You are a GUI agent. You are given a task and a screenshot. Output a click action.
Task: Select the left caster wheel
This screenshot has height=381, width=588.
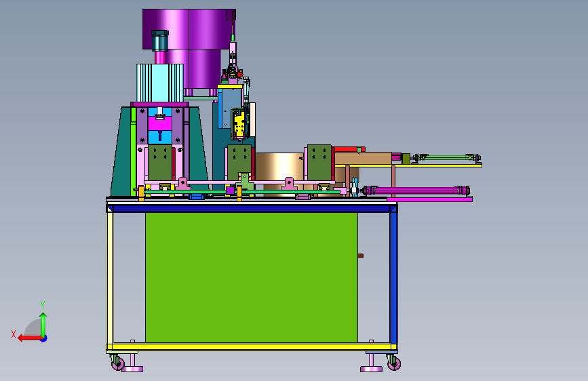(x=117, y=363)
